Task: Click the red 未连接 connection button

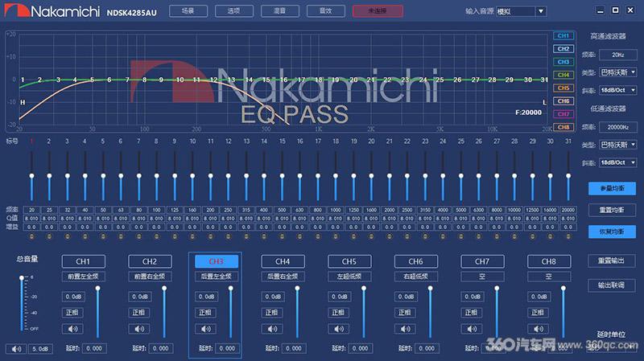Action: [378, 11]
